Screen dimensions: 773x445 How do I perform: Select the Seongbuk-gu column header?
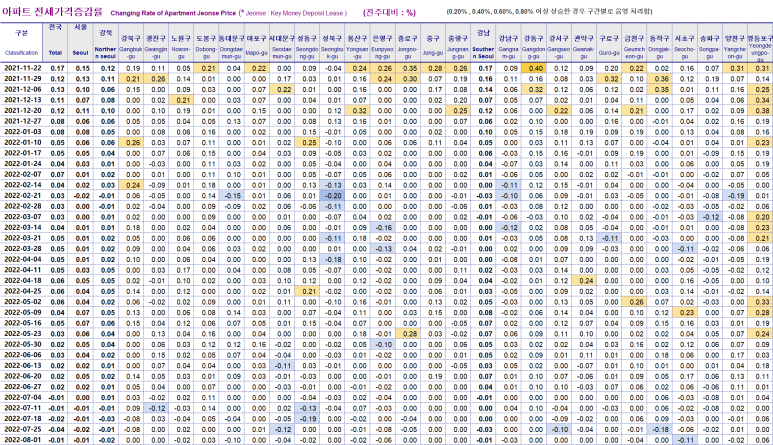(332, 42)
